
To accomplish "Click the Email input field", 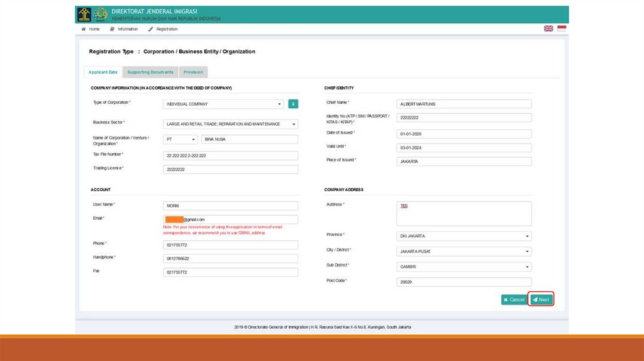I will [230, 219].
